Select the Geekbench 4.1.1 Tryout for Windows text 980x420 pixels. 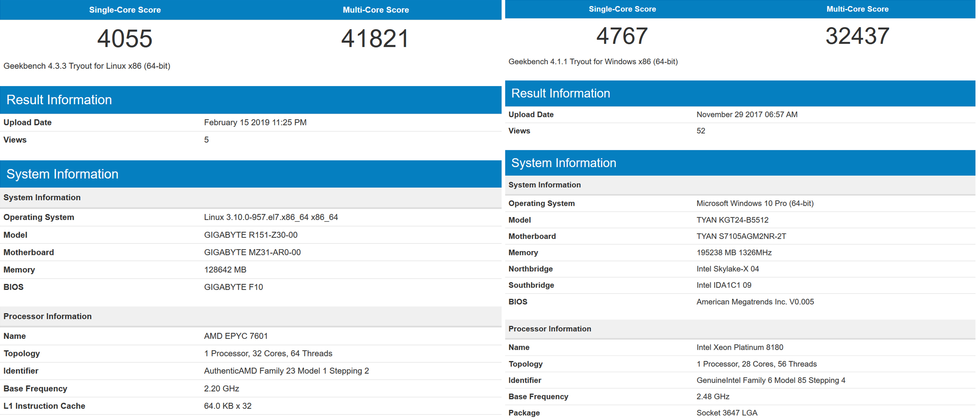tap(593, 62)
